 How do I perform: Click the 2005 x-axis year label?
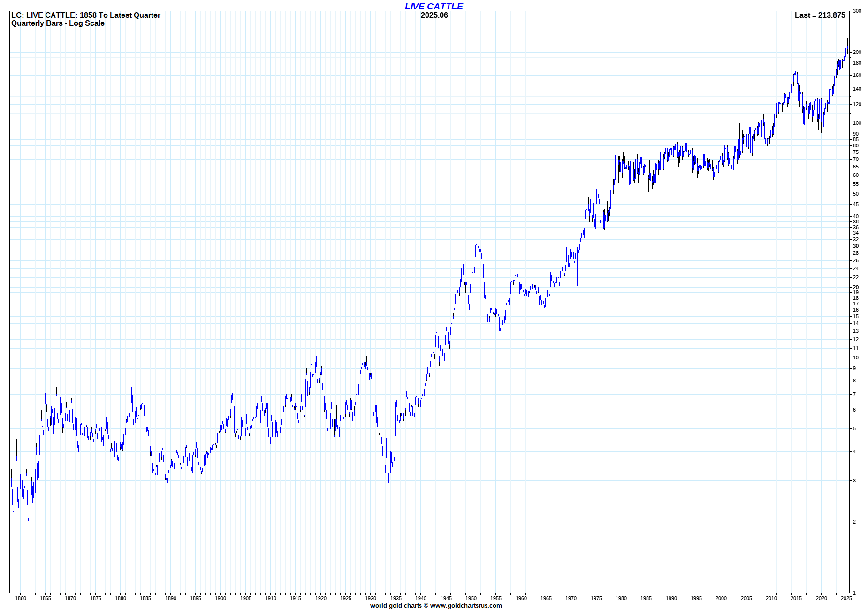point(746,598)
